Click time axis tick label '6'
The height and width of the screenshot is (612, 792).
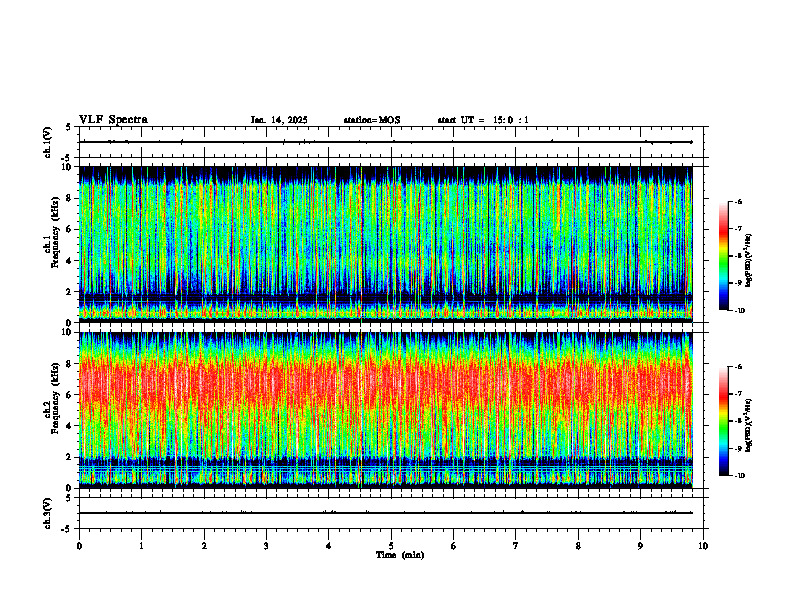(454, 546)
